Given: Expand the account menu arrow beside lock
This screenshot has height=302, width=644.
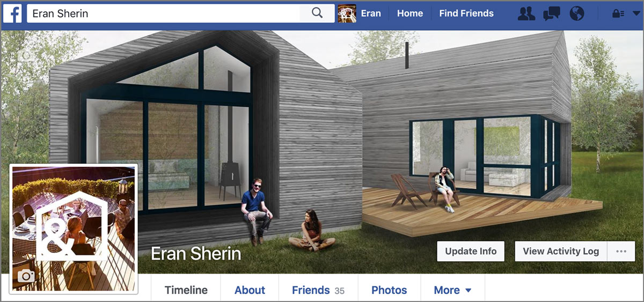Looking at the screenshot, I should point(635,14).
